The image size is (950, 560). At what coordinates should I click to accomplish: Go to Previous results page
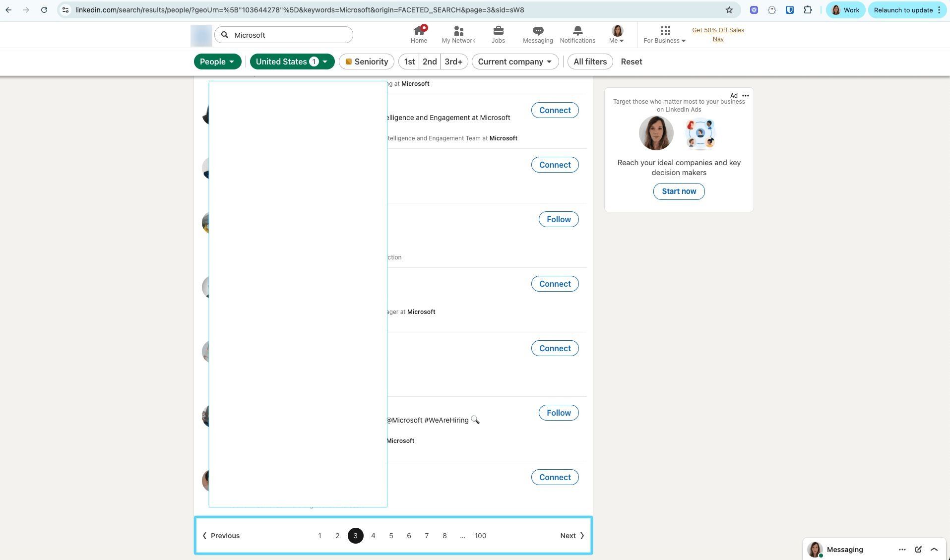(221, 536)
